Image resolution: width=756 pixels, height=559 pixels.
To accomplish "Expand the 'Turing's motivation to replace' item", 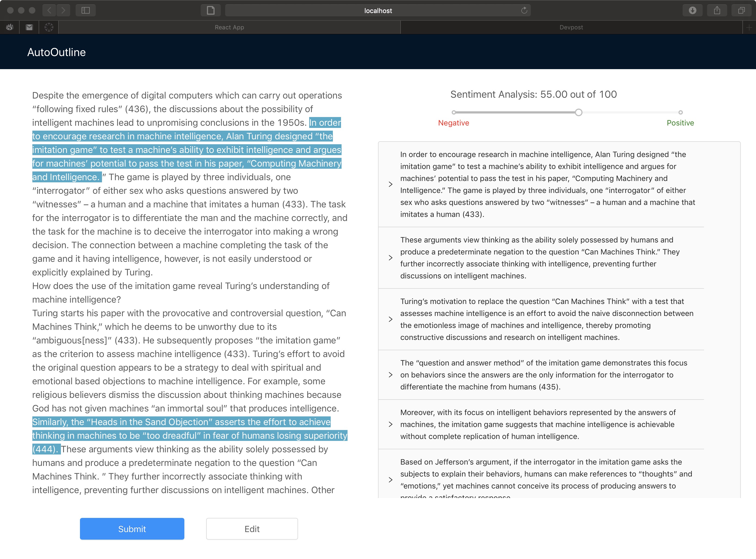I will tap(391, 320).
